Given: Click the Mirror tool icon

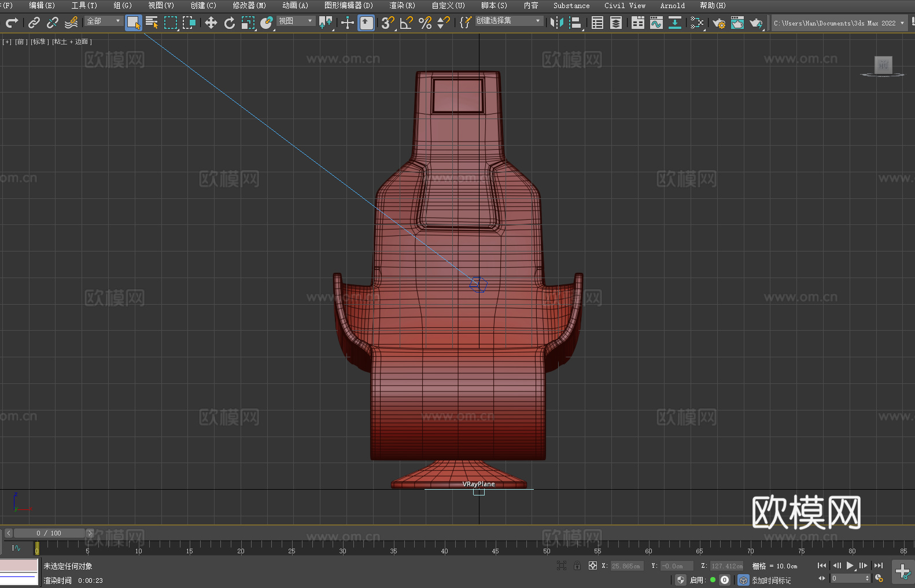Looking at the screenshot, I should coord(557,23).
